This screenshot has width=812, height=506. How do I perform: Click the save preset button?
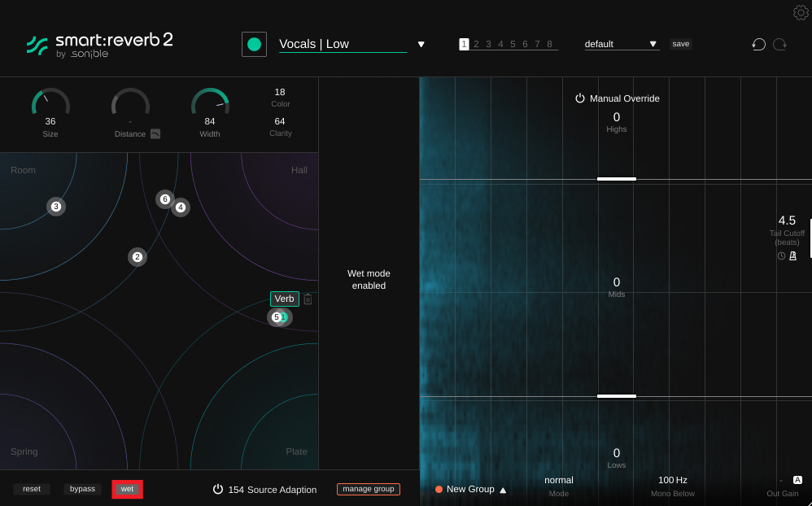click(680, 44)
